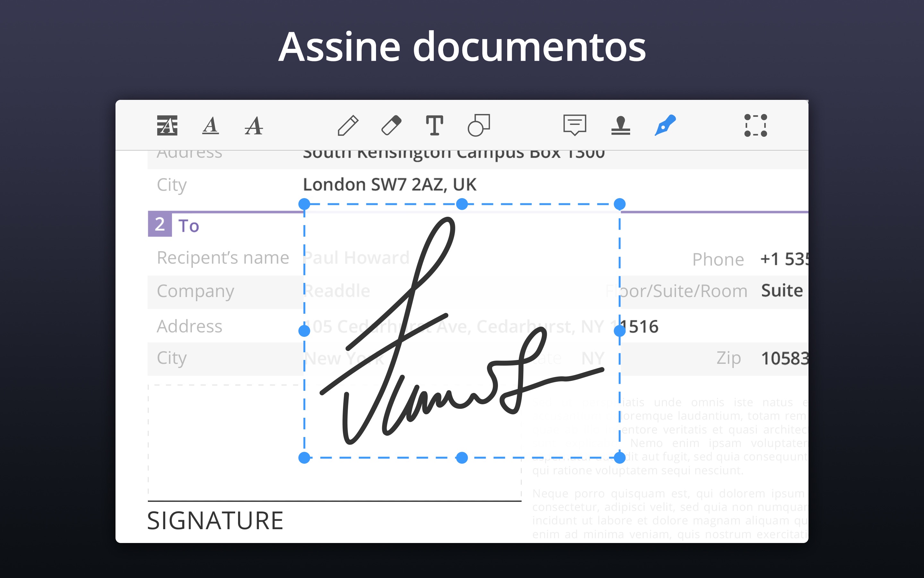Click the 'Assine documentos' headline
Screen dimensions: 924x578
[x=462, y=47]
